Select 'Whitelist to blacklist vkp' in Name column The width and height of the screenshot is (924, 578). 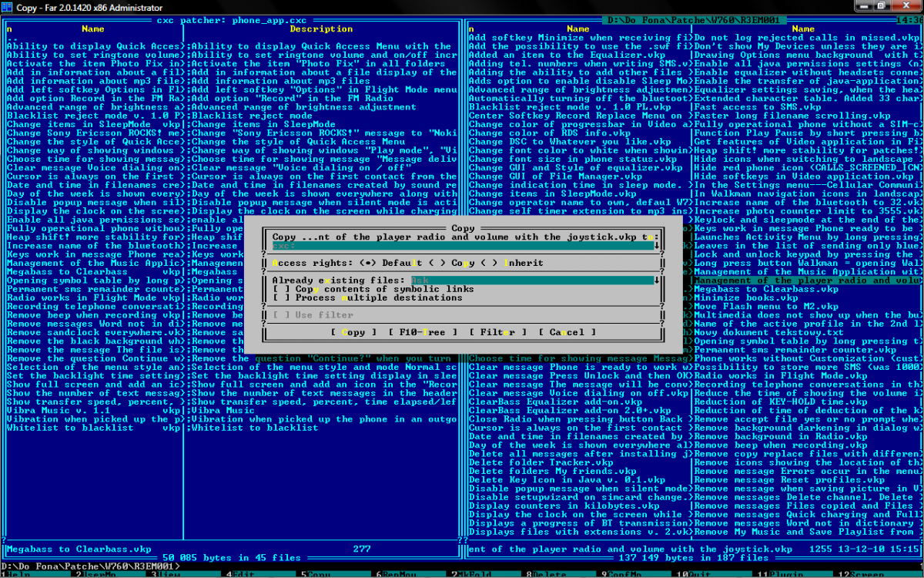(x=93, y=428)
